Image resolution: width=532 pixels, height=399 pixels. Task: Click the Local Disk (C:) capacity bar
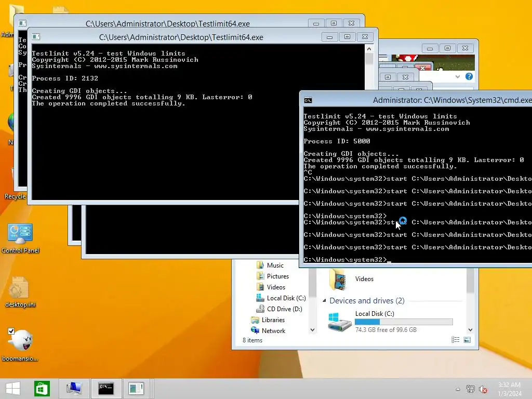(x=404, y=322)
